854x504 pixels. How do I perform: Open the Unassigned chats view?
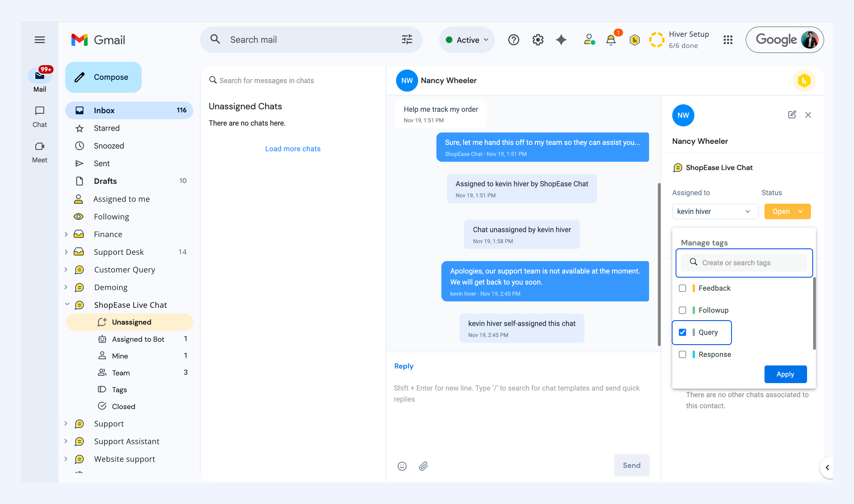tap(130, 322)
